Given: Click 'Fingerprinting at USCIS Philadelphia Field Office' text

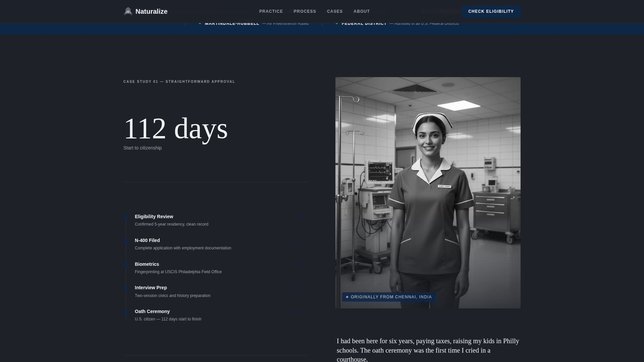Looking at the screenshot, I should tap(178, 272).
